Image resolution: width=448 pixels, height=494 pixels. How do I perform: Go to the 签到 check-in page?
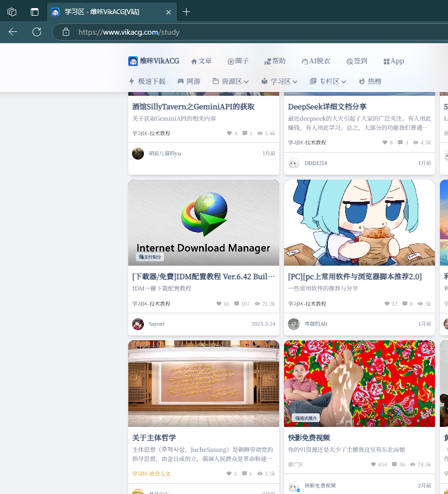[x=357, y=61]
